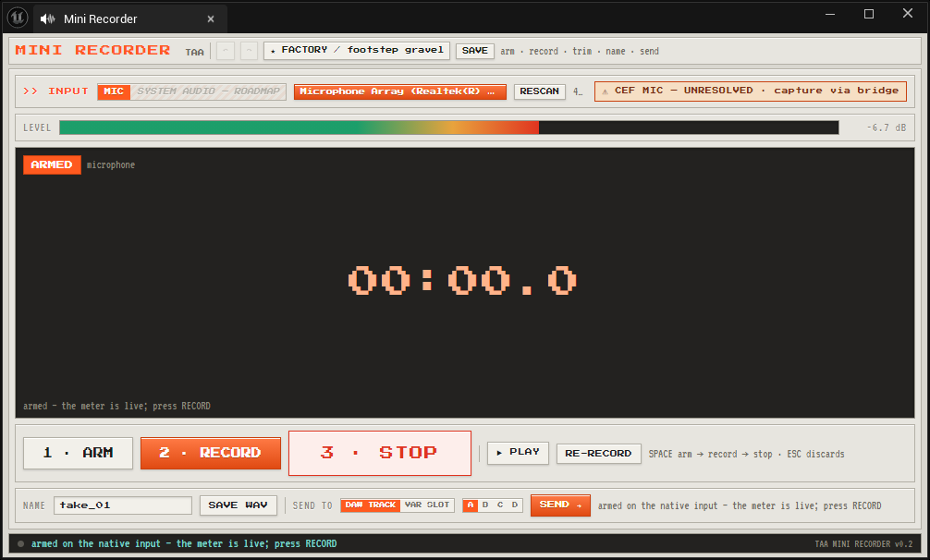Click the >> INPUT section label
The image size is (930, 560).
[55, 91]
